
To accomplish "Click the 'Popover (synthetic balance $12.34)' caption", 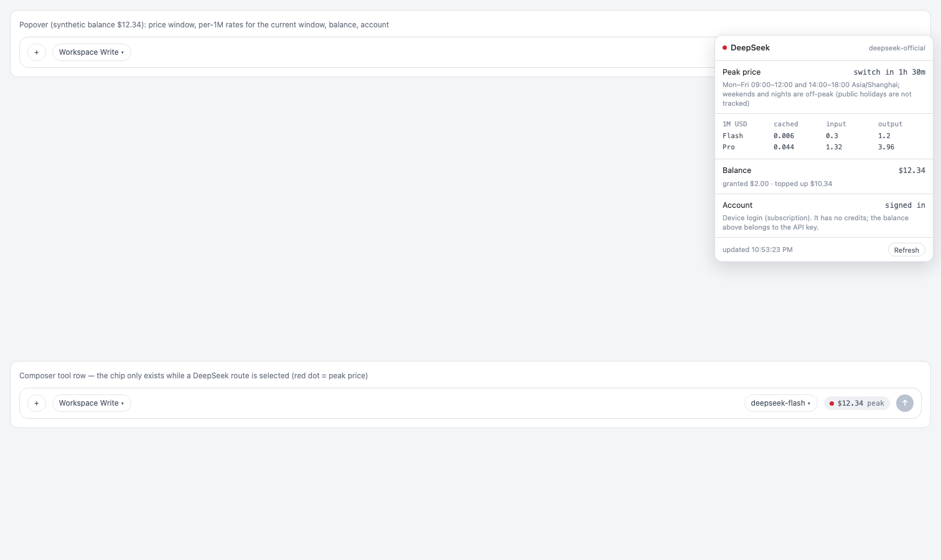I will (x=204, y=25).
